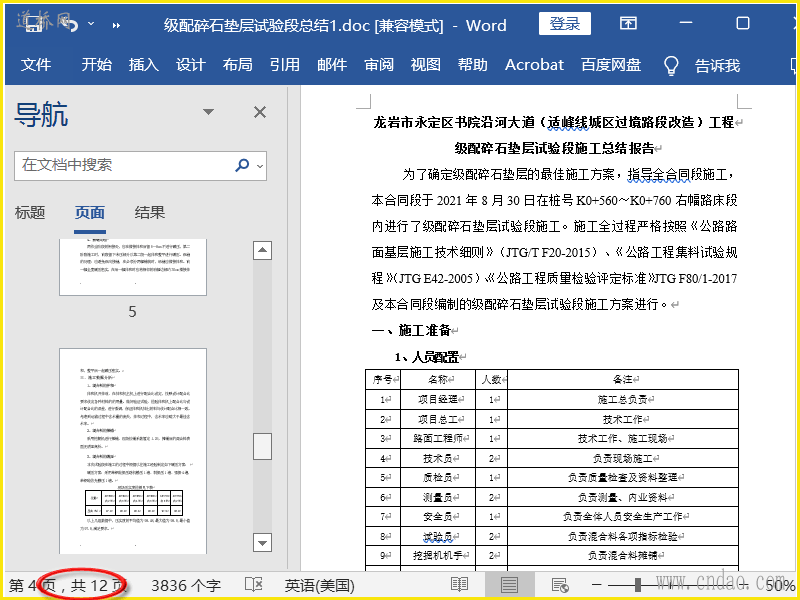Click the lightbulb Tell Me icon
800x600 pixels.
pos(671,65)
